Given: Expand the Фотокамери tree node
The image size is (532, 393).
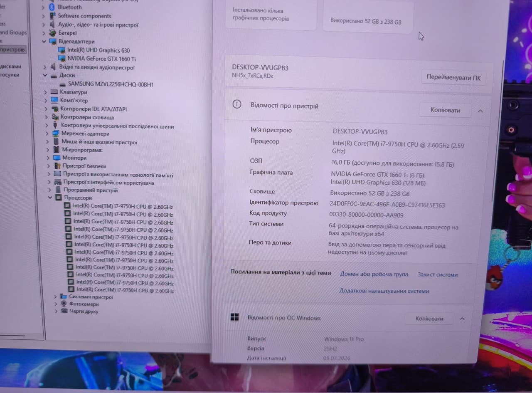Looking at the screenshot, I should pyautogui.click(x=56, y=304).
